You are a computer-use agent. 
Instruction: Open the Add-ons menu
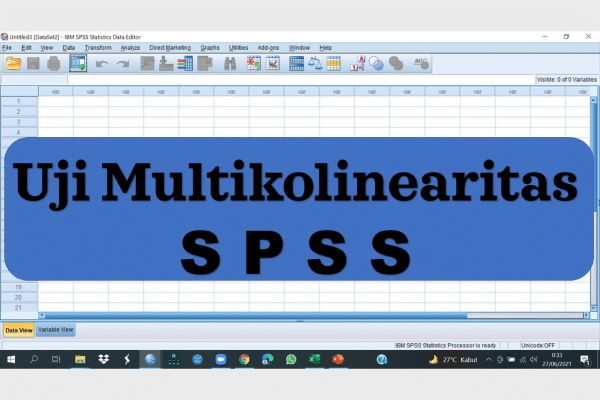tap(268, 48)
